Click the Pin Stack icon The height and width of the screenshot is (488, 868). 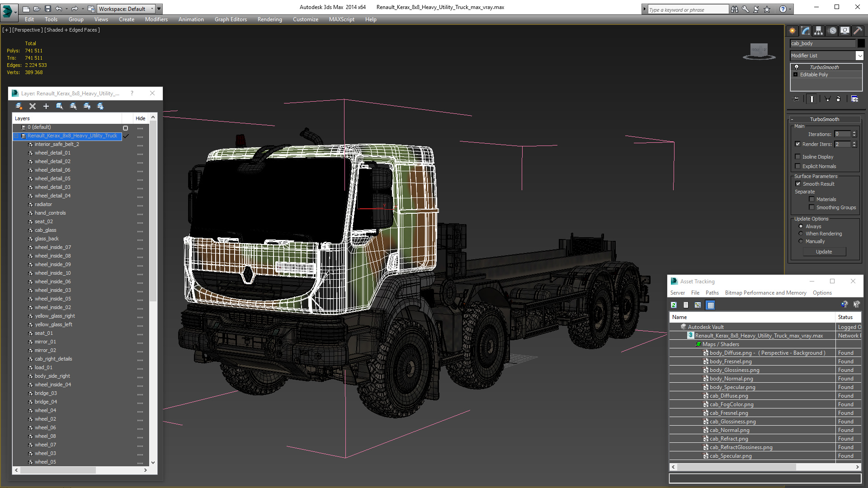pyautogui.click(x=796, y=99)
